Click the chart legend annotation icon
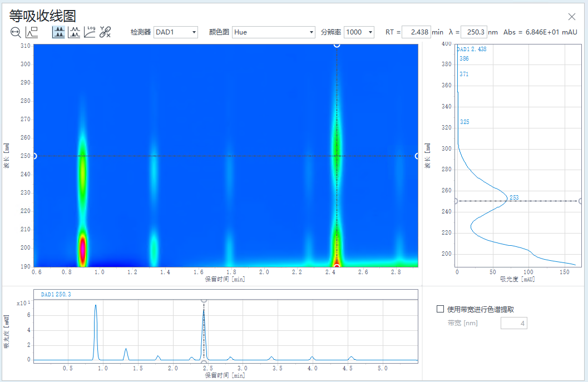Viewport: 588px width, 382px height. 32,33
